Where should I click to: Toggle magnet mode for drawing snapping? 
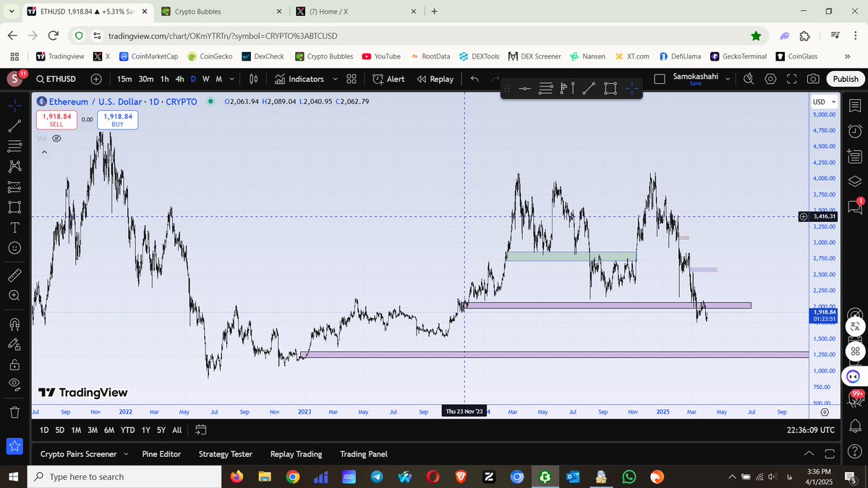point(14,324)
